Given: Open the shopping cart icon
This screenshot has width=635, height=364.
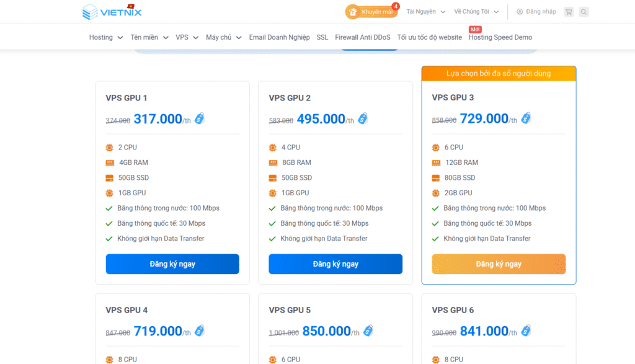Looking at the screenshot, I should coord(568,12).
